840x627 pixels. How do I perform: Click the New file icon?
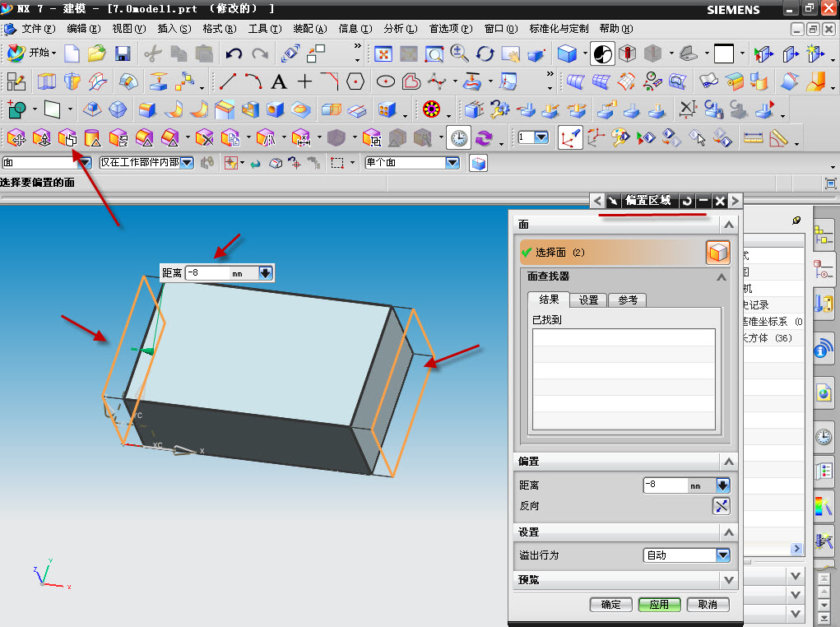(x=72, y=53)
